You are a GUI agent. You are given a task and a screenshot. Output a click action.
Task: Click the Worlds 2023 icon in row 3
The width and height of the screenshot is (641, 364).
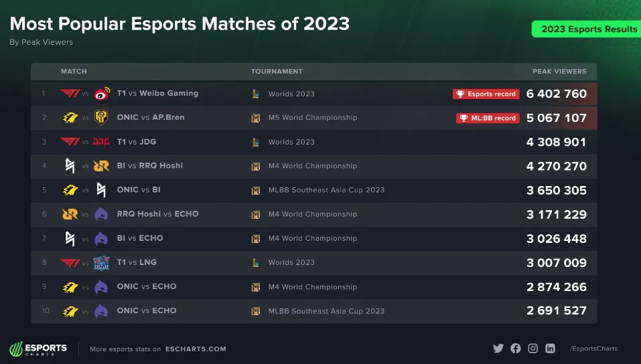point(256,142)
